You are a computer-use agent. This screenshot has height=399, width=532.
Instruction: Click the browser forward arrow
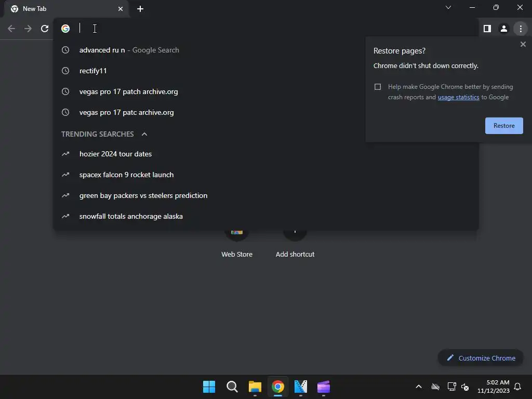click(28, 29)
